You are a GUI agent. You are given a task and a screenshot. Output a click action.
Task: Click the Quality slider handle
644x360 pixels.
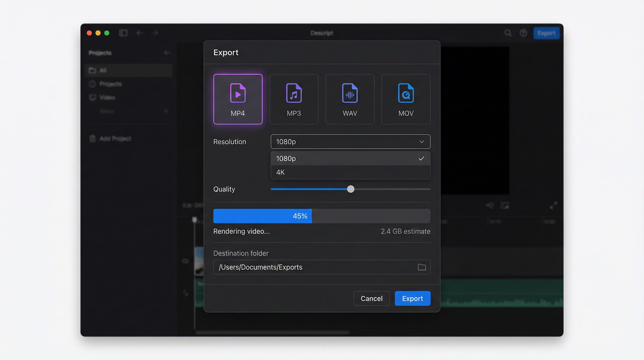coord(351,189)
